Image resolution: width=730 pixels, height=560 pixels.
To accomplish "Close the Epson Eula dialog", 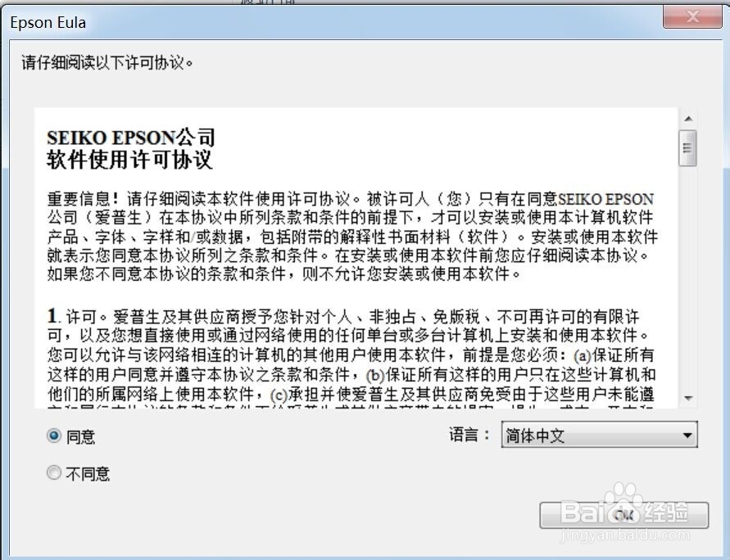I will [x=692, y=17].
